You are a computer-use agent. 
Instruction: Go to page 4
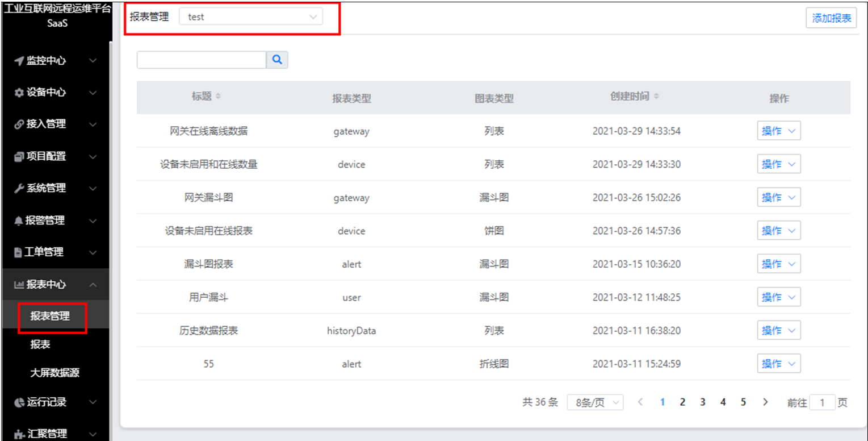723,402
